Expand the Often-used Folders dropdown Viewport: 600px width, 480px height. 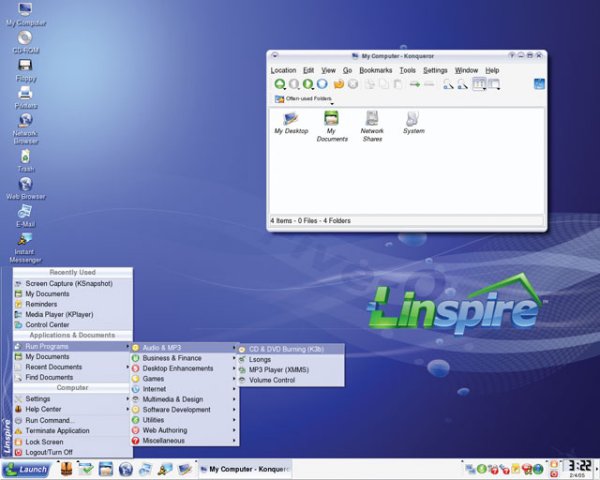(308, 99)
